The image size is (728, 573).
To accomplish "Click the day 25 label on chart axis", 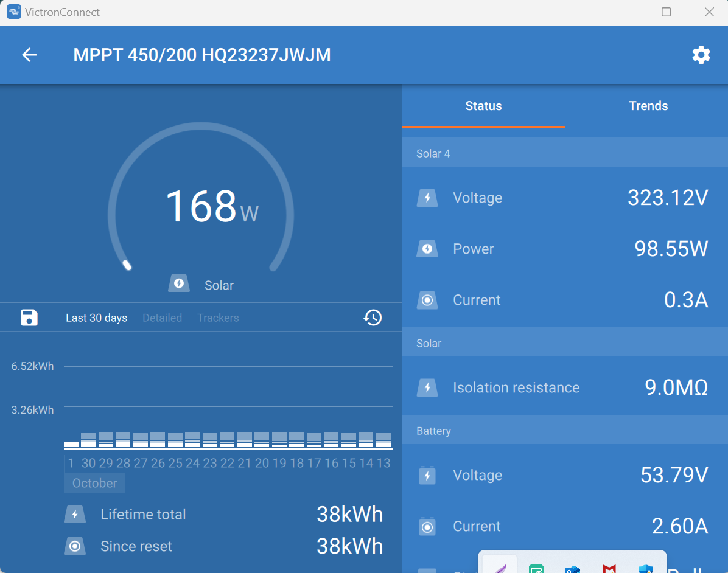I will click(175, 463).
